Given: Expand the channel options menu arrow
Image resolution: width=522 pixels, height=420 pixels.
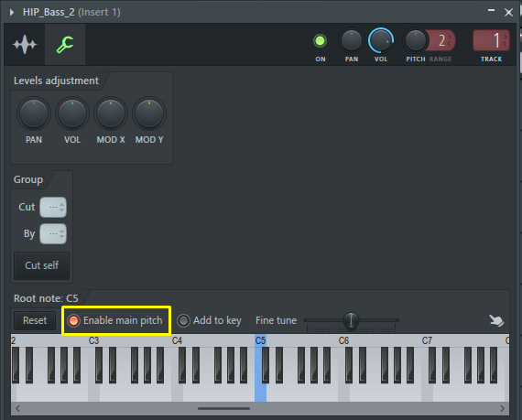Looking at the screenshot, I should [x=12, y=12].
